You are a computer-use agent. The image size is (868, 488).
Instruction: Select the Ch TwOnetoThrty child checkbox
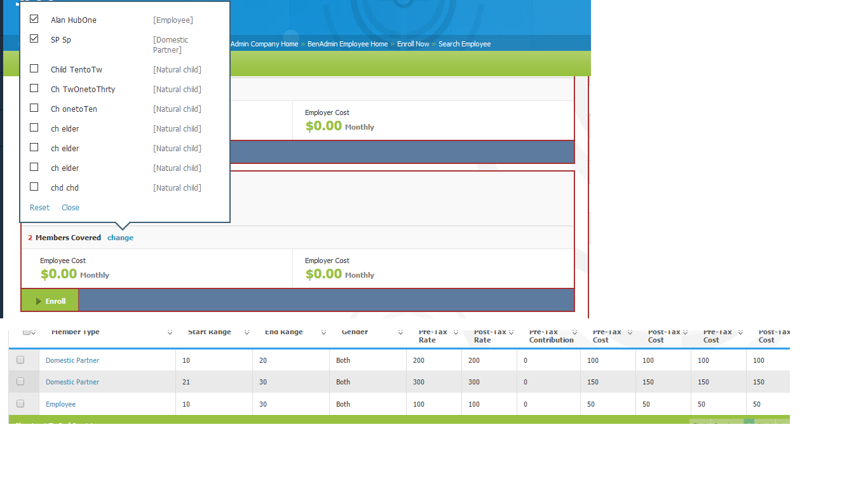pos(34,88)
